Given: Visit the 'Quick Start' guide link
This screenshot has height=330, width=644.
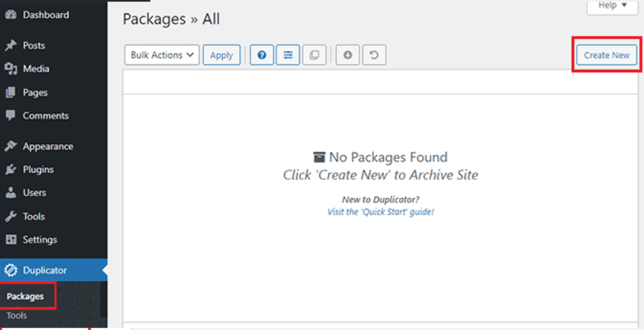Looking at the screenshot, I should point(381,212).
